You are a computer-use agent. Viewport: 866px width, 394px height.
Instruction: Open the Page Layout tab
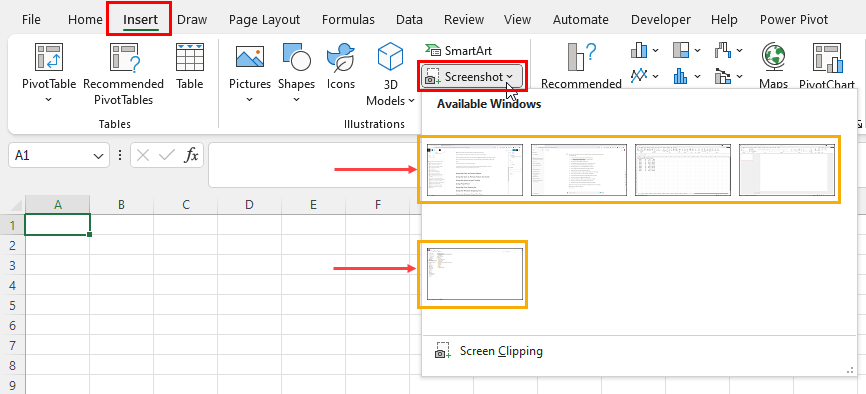[265, 20]
